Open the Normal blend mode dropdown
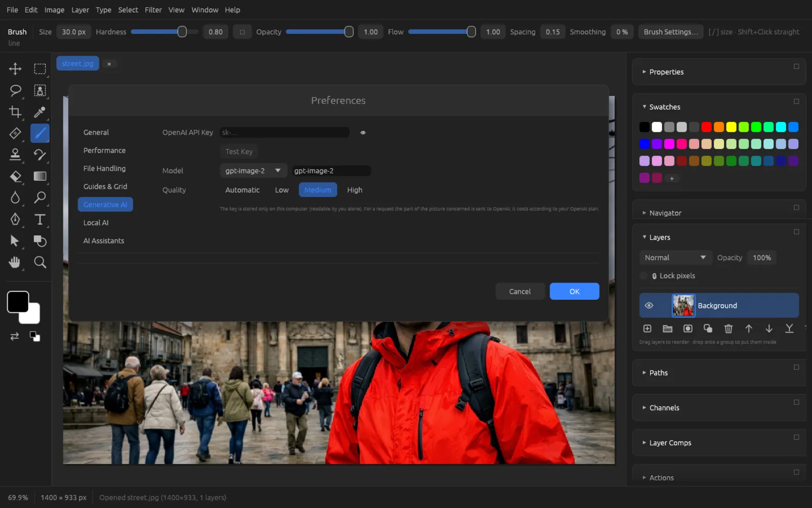 click(675, 258)
